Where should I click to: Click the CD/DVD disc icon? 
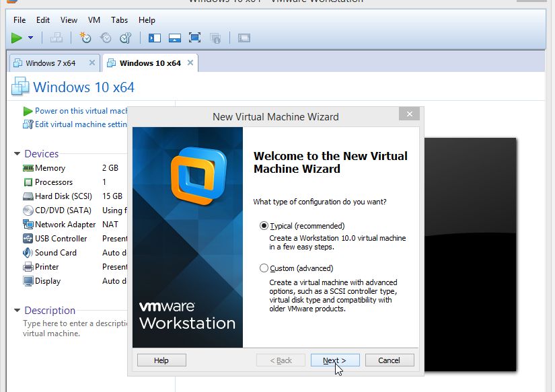pyautogui.click(x=28, y=210)
